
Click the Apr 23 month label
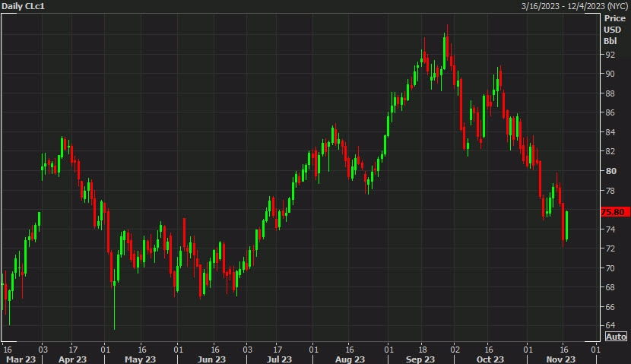click(72, 359)
